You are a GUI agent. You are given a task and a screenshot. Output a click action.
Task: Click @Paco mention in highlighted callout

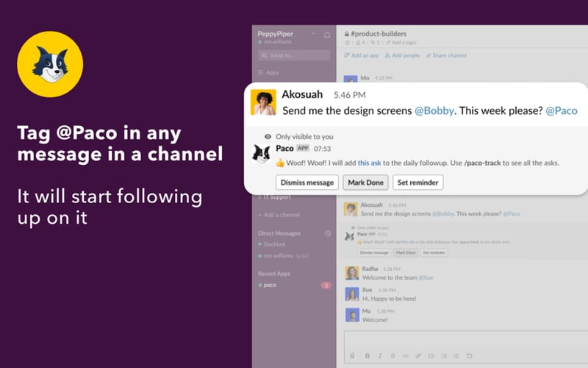pos(562,111)
